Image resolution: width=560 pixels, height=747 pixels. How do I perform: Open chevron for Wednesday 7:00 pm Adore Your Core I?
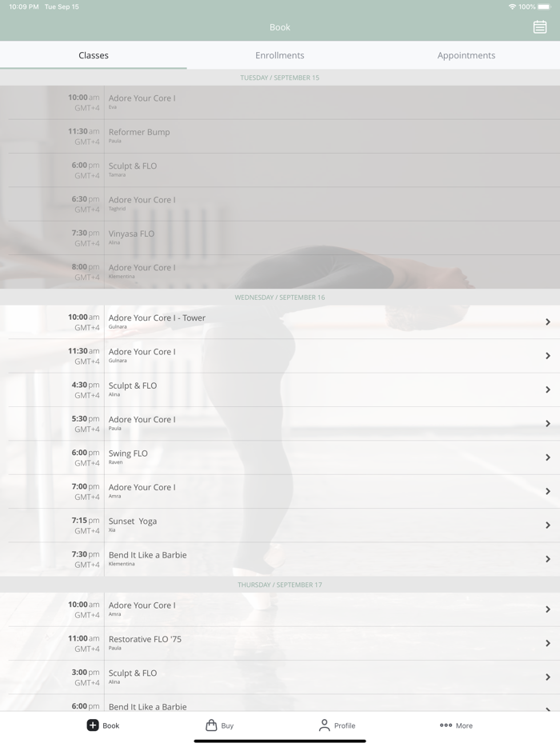(x=548, y=491)
